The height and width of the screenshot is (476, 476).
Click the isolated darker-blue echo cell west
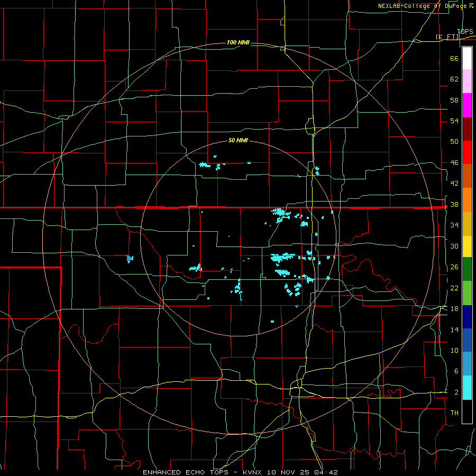pyautogui.click(x=130, y=259)
